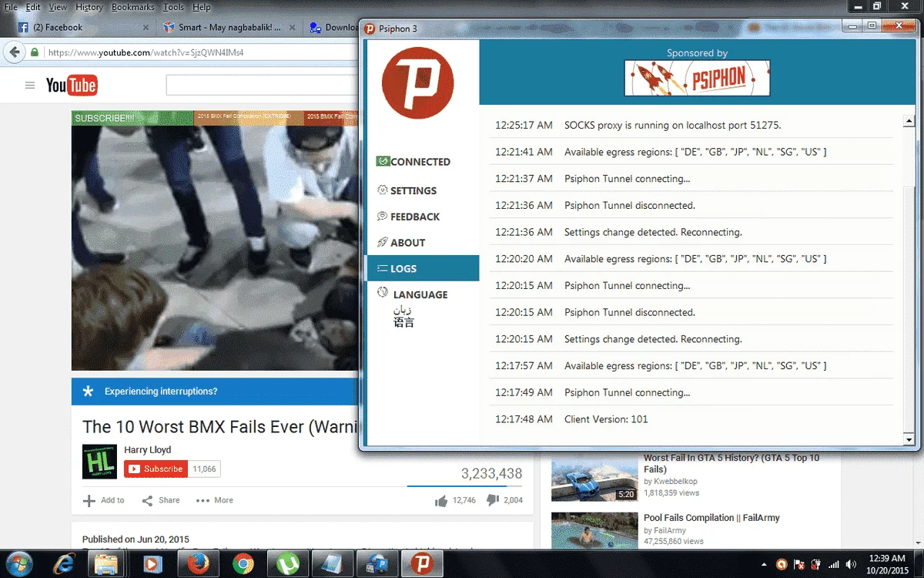
Task: Open the View menu in Firefox
Action: pyautogui.click(x=58, y=7)
